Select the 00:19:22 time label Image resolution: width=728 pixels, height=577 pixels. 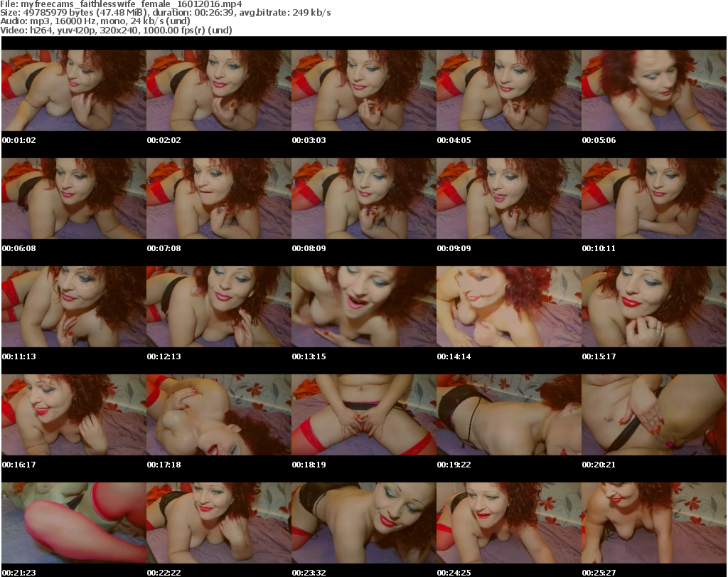[x=454, y=465]
